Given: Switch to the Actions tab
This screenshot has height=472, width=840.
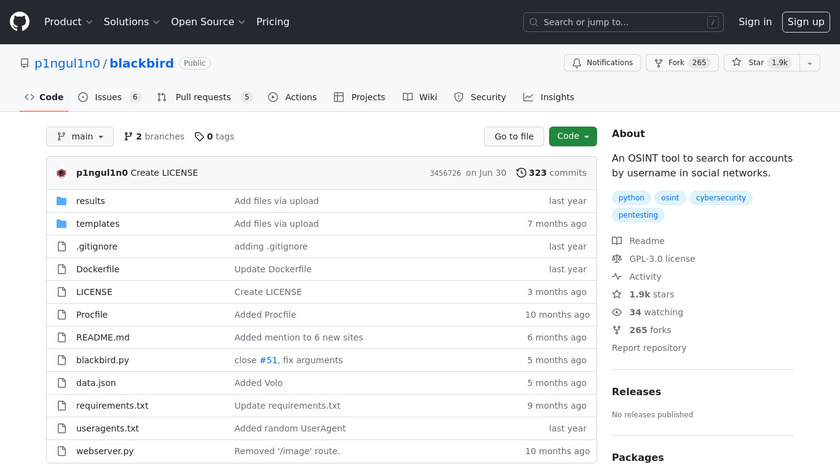Looking at the screenshot, I should pos(292,97).
